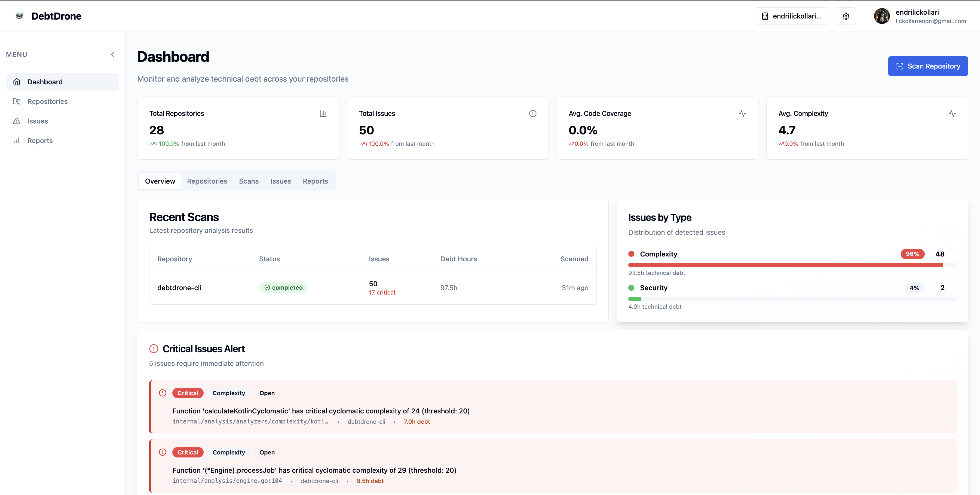Click the Dashboard home icon in sidebar
The image size is (980, 495).
click(x=17, y=82)
